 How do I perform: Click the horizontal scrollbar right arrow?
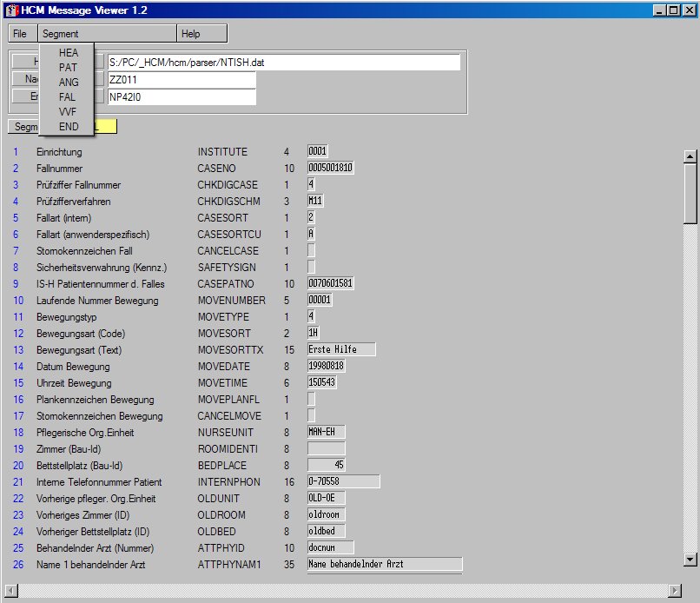pyautogui.click(x=674, y=590)
